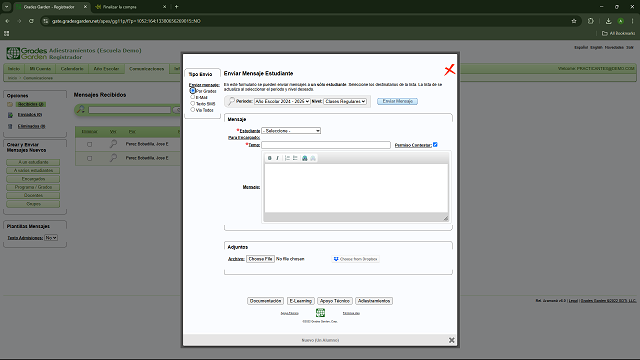Open the Estudiante Seleccione dropdown
640x360 pixels.
291,131
